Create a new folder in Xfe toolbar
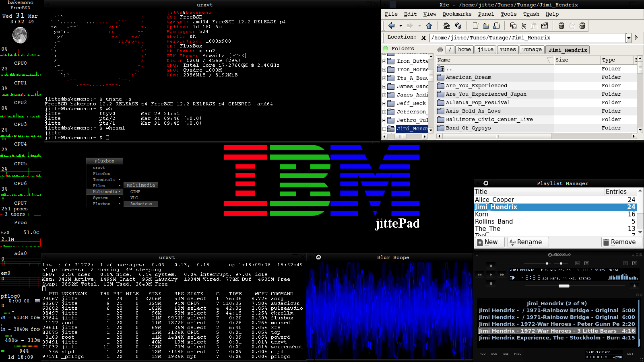 [486, 26]
